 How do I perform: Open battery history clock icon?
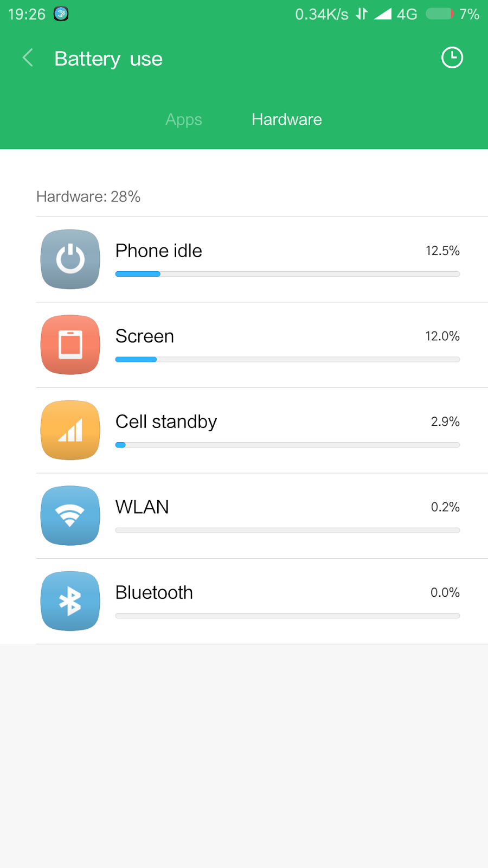point(452,58)
